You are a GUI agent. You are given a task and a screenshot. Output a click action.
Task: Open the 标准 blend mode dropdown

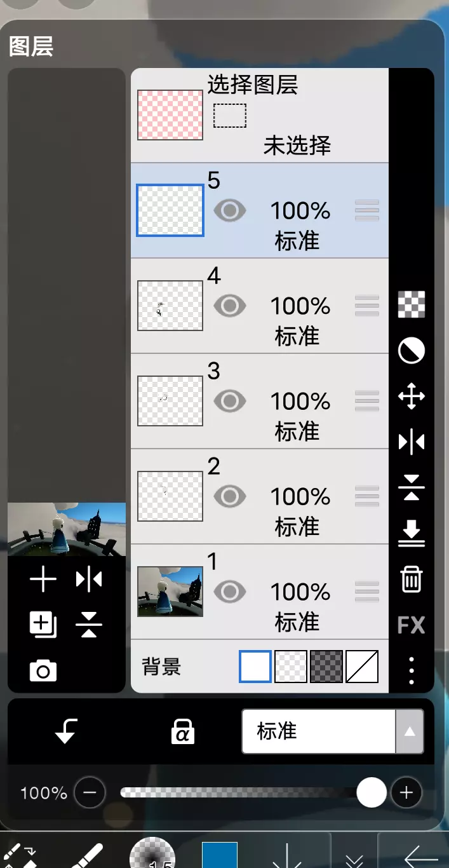332,732
